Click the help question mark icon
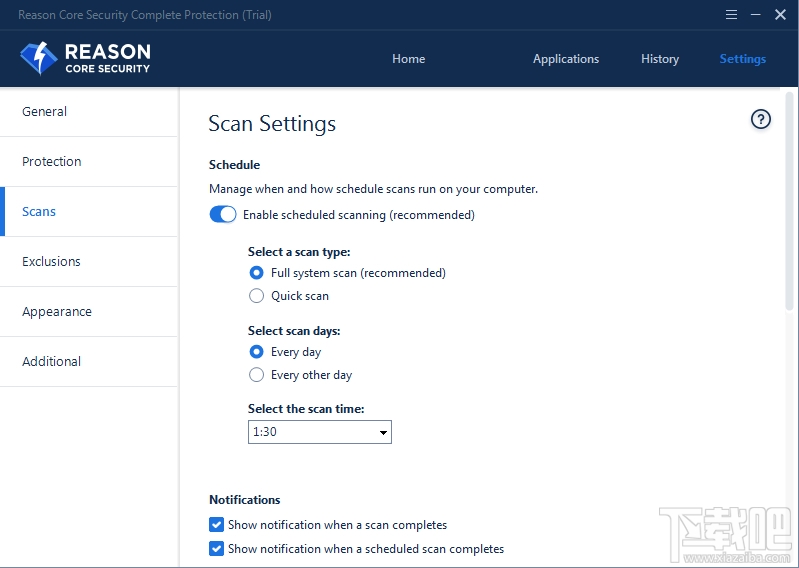This screenshot has height=568, width=799. [x=760, y=120]
